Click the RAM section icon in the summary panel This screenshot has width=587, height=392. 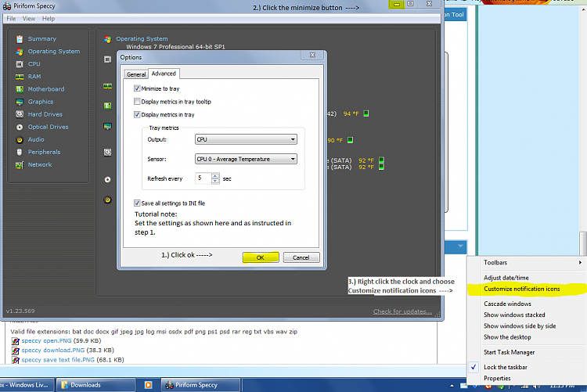[107, 86]
